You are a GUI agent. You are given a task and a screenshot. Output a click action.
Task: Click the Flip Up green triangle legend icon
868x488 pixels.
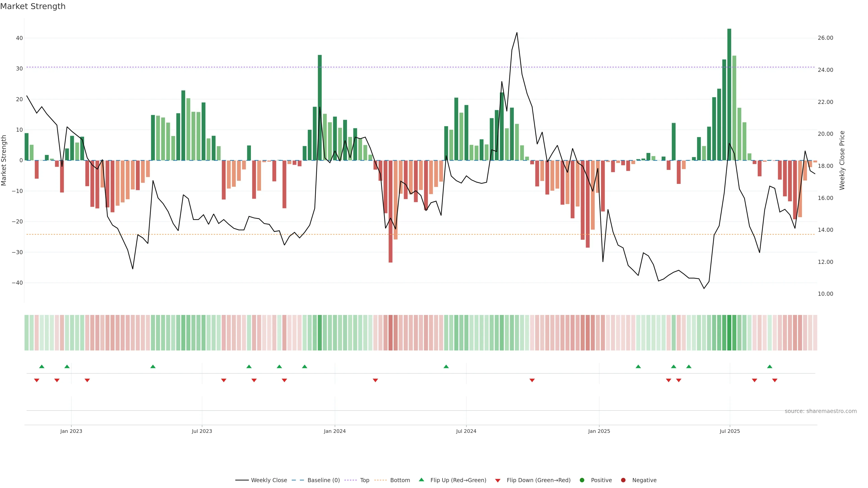421,480
